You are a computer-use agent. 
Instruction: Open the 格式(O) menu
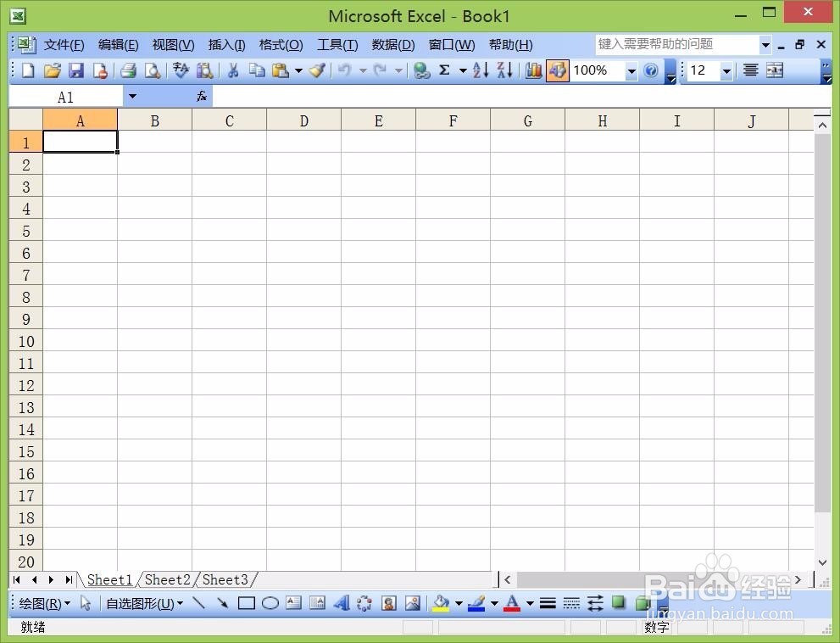coord(281,44)
